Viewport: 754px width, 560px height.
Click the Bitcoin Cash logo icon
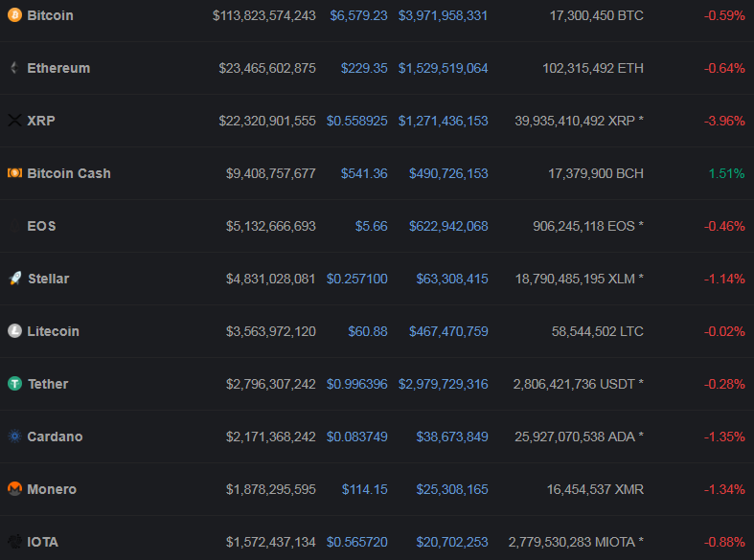point(15,173)
